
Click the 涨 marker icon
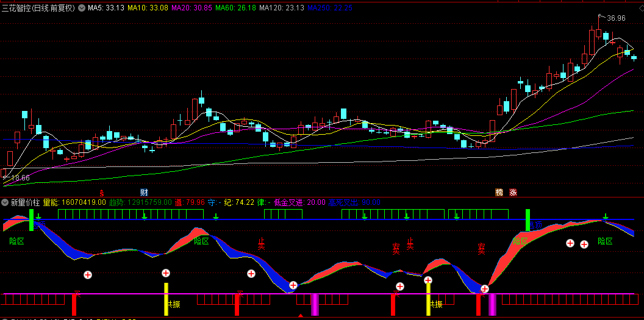(x=513, y=192)
